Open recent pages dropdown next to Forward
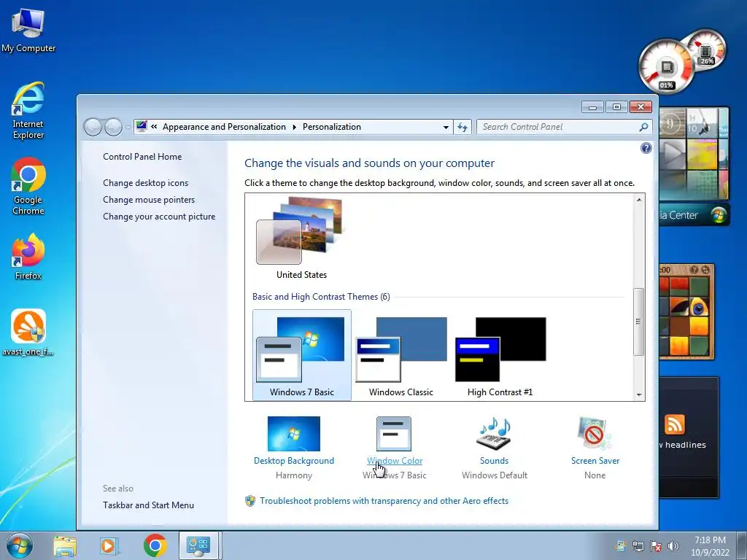This screenshot has width=747, height=560. point(128,127)
